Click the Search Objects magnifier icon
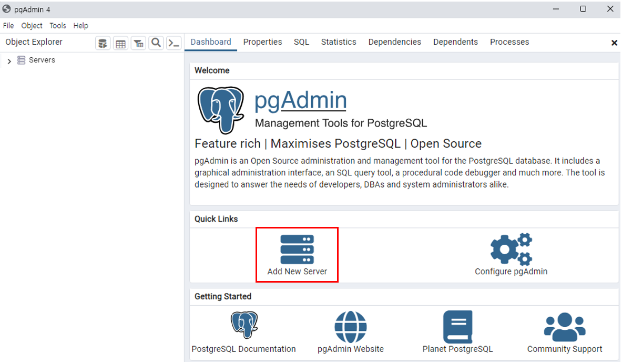 [156, 43]
